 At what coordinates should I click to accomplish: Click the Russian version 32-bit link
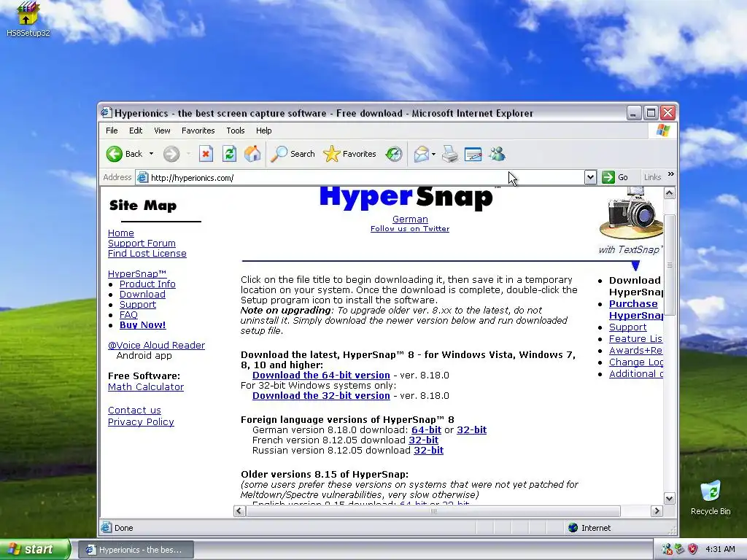tap(428, 451)
